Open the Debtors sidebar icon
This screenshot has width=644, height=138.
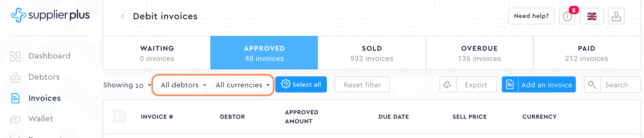(15, 77)
